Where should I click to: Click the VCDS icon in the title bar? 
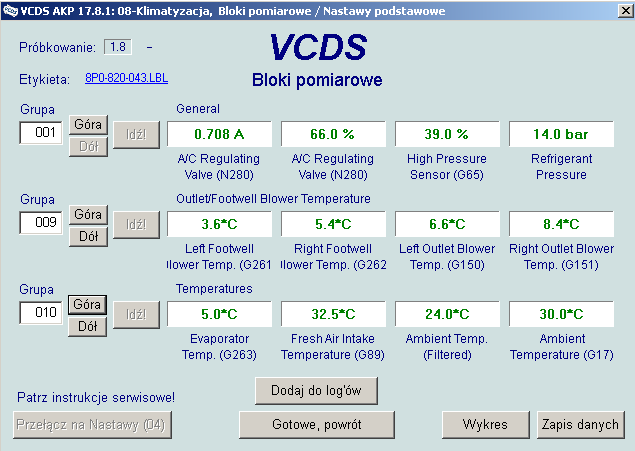[x=10, y=11]
